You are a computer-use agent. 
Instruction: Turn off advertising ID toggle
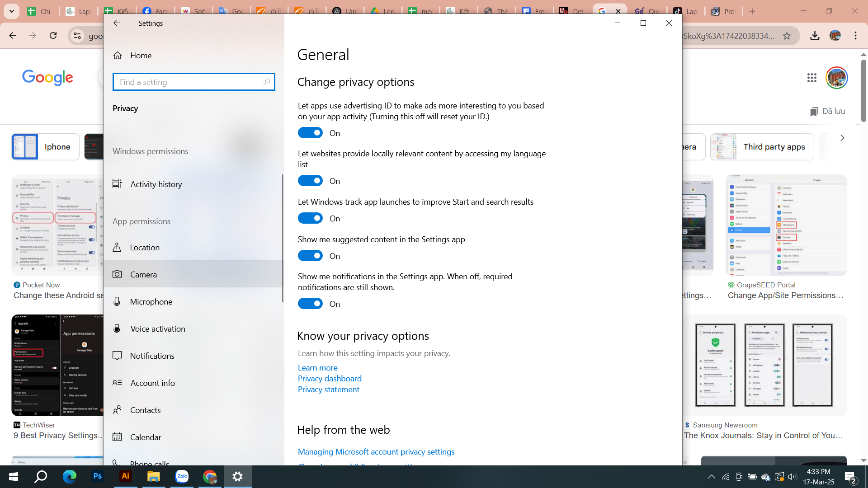pyautogui.click(x=310, y=133)
